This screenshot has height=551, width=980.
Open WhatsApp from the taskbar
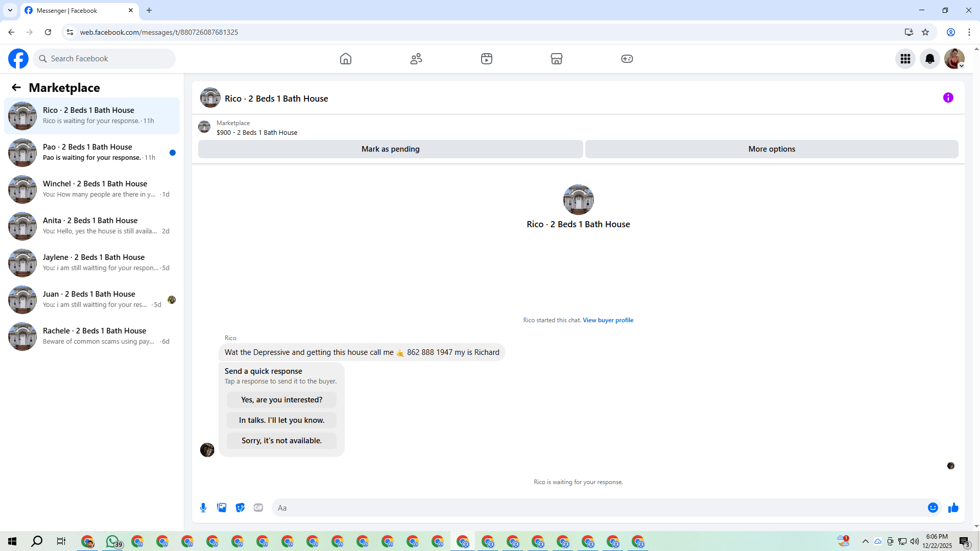113,541
